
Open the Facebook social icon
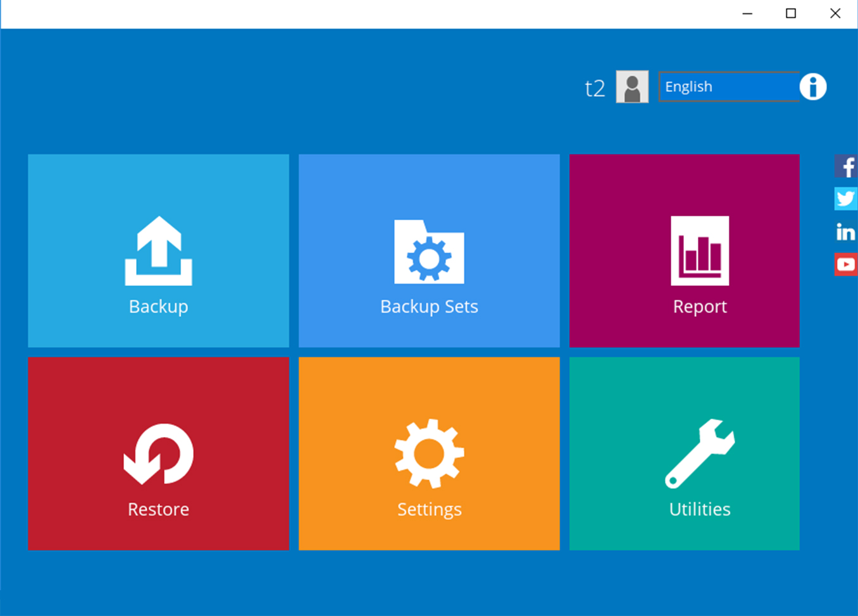tap(846, 167)
